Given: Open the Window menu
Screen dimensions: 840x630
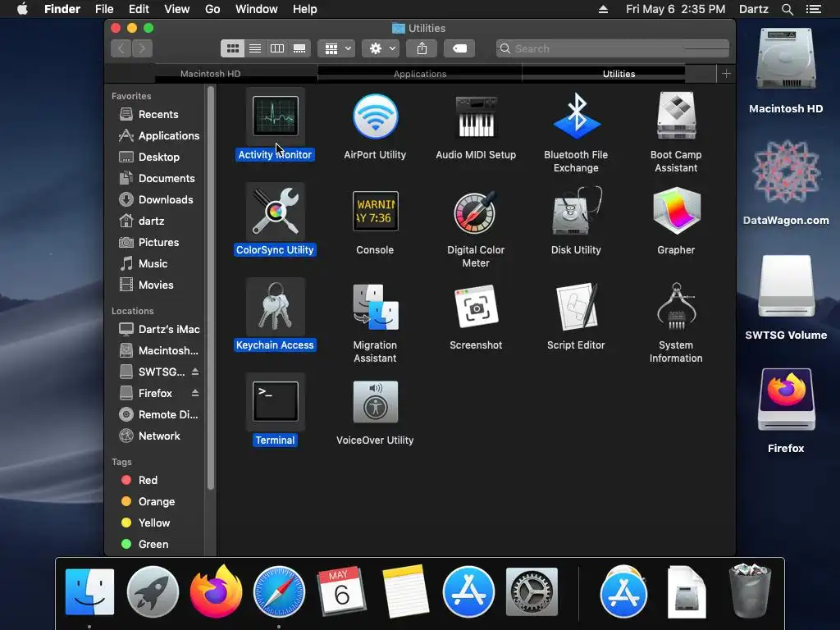Looking at the screenshot, I should tap(257, 9).
